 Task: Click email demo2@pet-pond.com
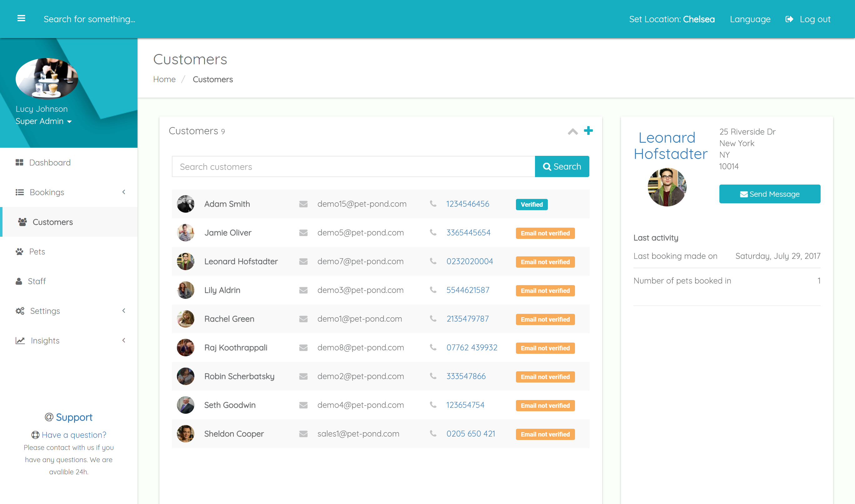point(361,376)
